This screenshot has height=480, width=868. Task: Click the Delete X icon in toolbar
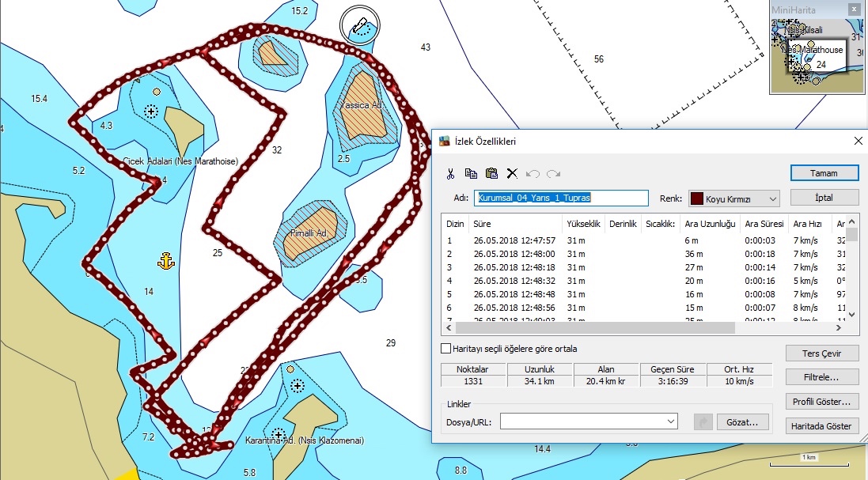coord(512,174)
